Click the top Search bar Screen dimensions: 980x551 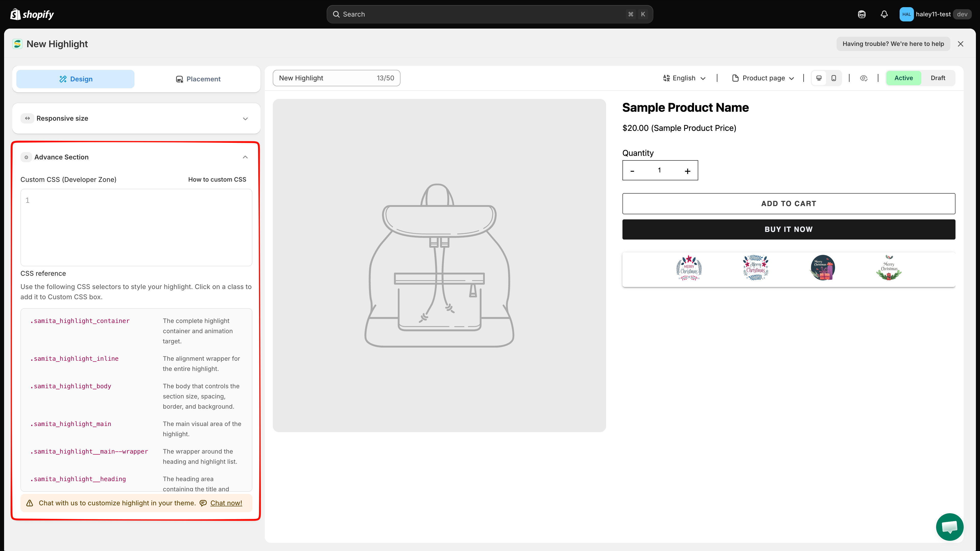[x=490, y=14]
